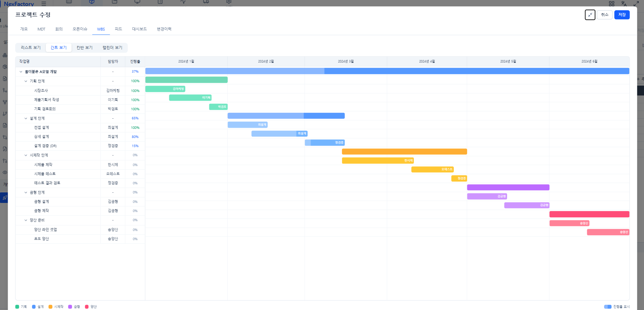Collapse the 양산 준비 group

tap(26, 220)
